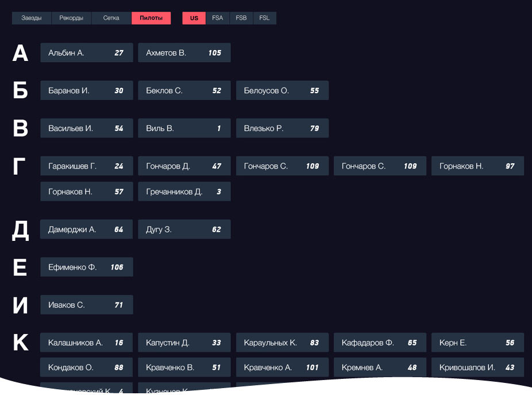Switch to the FSA class filter
The image size is (532, 395).
pos(217,18)
